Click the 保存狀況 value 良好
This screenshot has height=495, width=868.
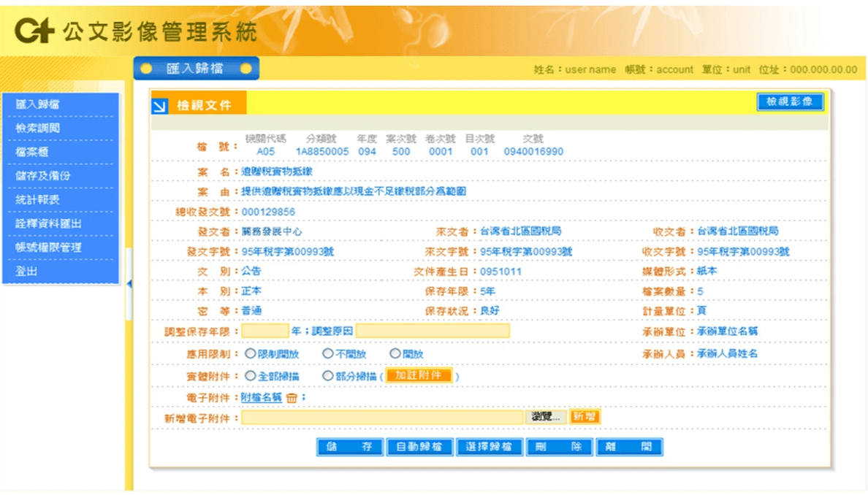coord(490,311)
